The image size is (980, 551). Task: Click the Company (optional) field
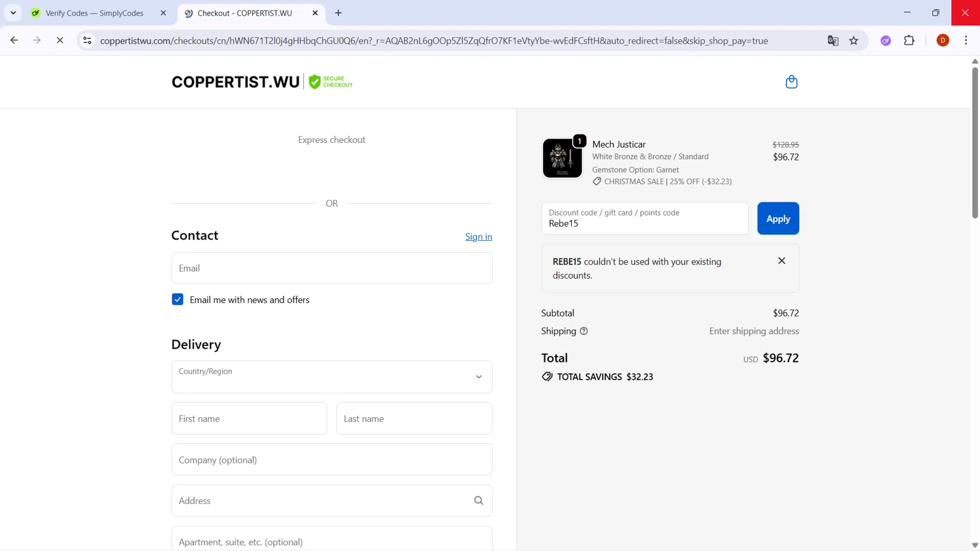point(332,460)
